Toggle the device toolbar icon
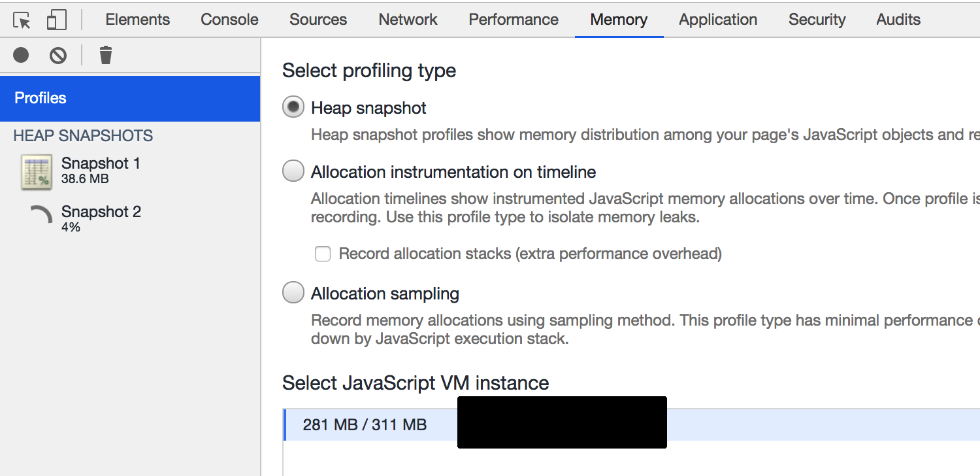The width and height of the screenshot is (980, 476). coord(57,20)
